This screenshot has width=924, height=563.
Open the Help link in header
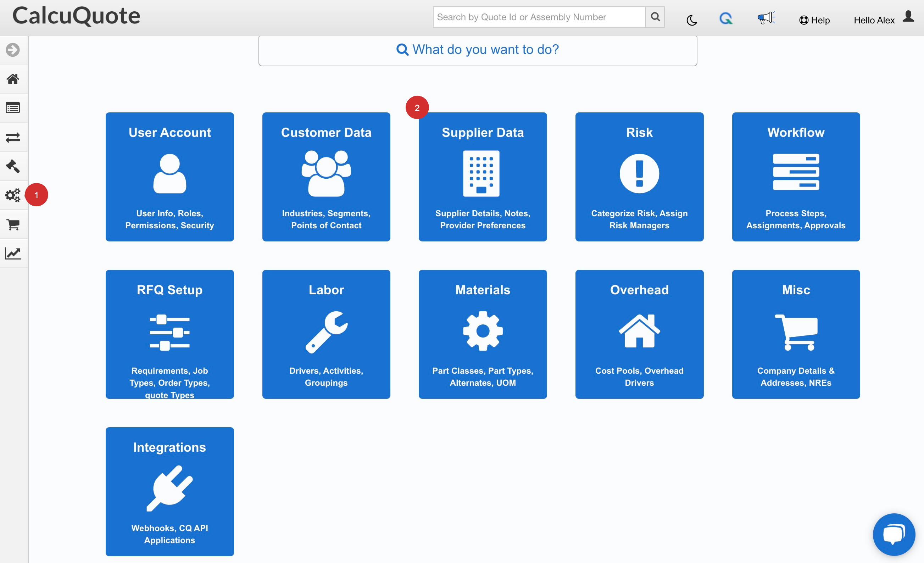click(814, 20)
